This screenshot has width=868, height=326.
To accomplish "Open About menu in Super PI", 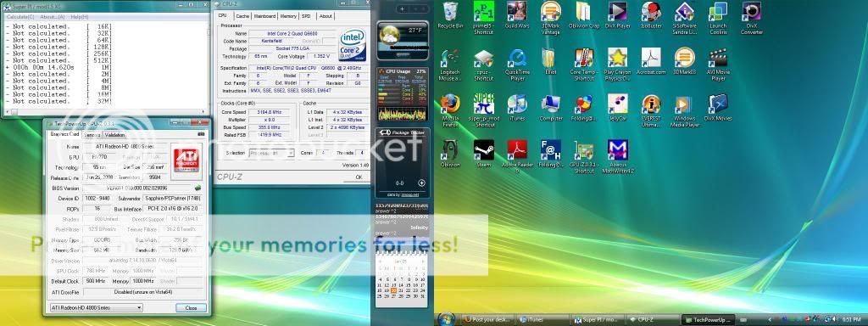I will 52,17.
